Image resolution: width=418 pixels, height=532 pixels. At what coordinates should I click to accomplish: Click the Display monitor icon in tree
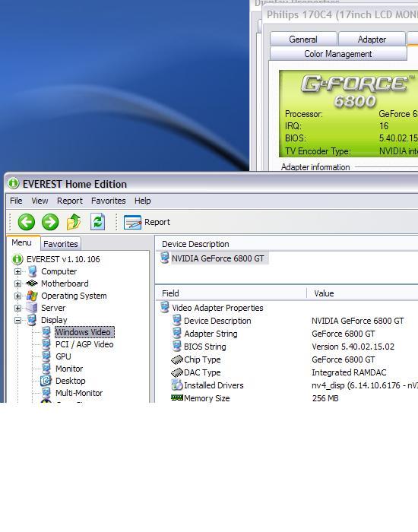pyautogui.click(x=32, y=320)
